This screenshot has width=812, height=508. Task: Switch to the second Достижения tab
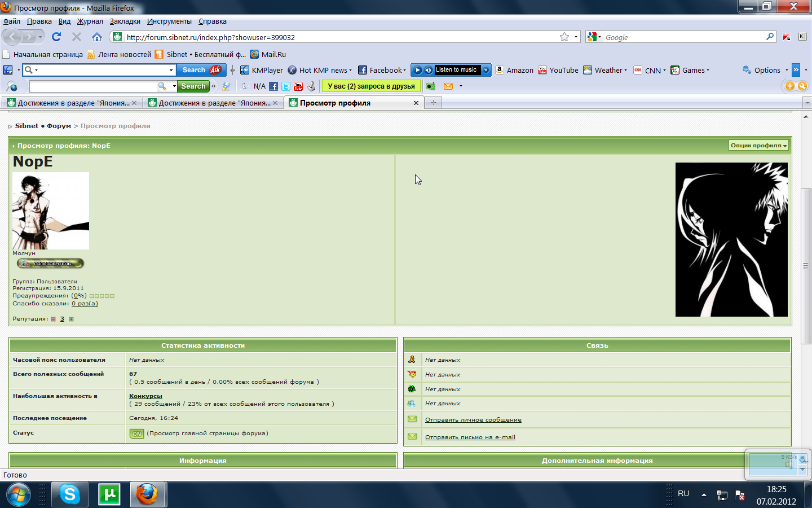[213, 103]
